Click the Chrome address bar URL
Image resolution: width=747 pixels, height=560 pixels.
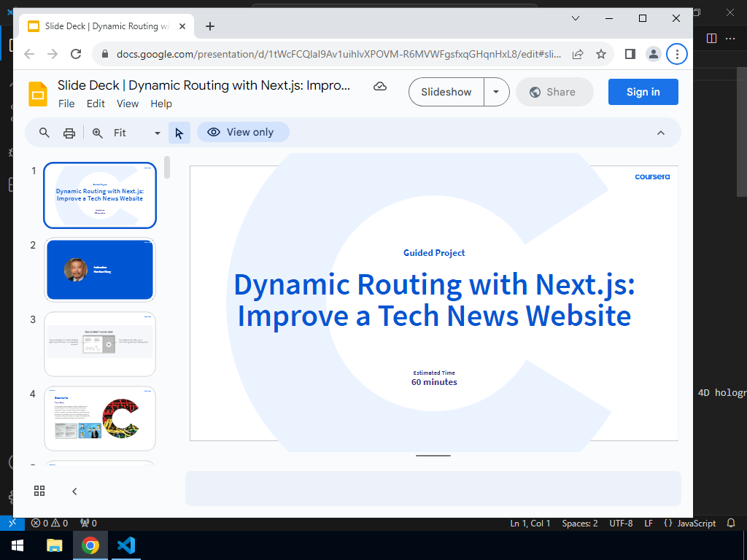point(338,54)
